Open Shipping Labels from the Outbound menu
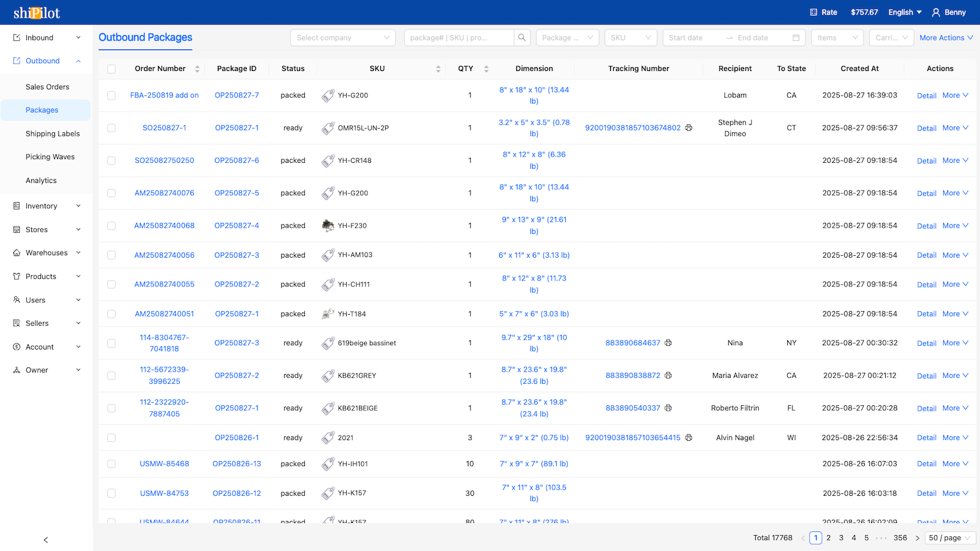Image resolution: width=980 pixels, height=551 pixels. (52, 133)
